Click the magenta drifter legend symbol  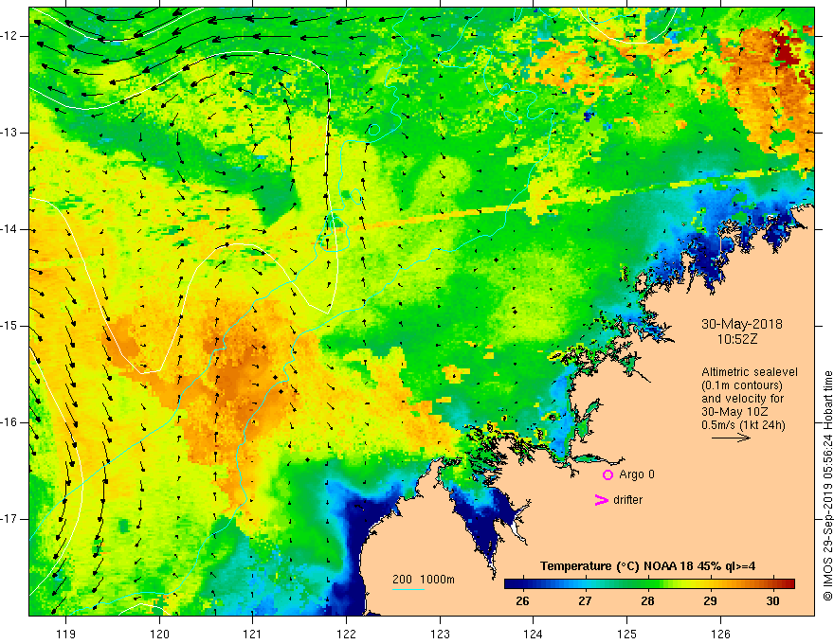[601, 500]
